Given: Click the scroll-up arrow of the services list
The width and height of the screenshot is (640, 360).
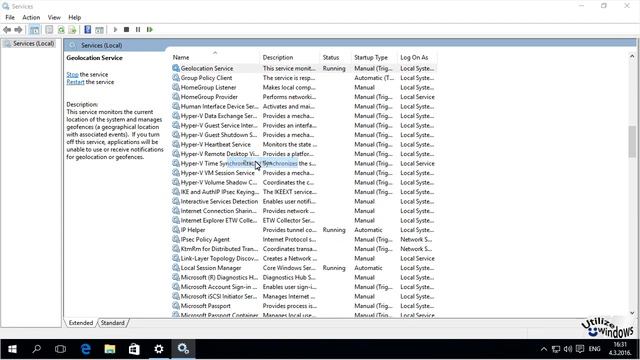Looking at the screenshot, I should pos(632,56).
